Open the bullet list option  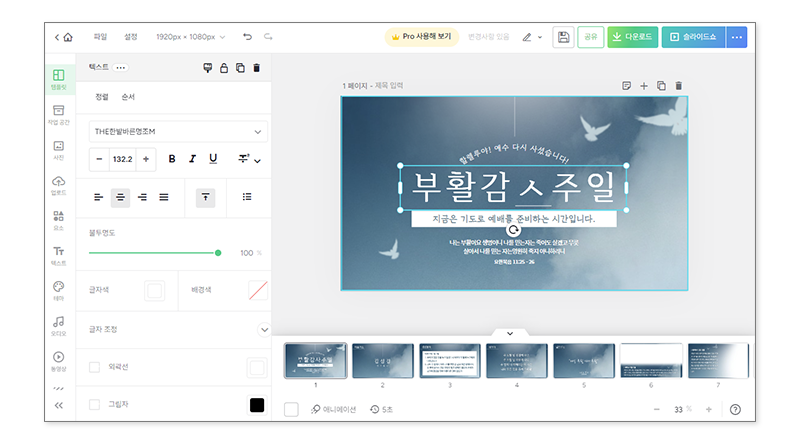tap(247, 197)
